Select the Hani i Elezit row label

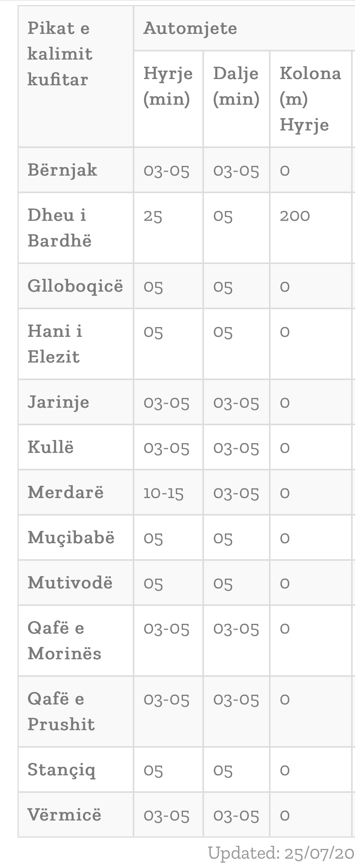tap(55, 344)
